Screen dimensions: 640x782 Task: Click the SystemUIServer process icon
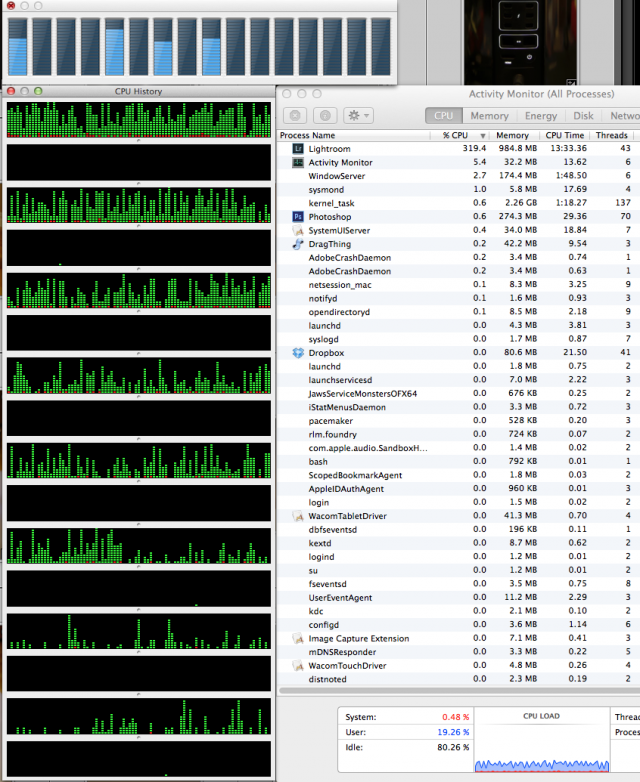298,230
